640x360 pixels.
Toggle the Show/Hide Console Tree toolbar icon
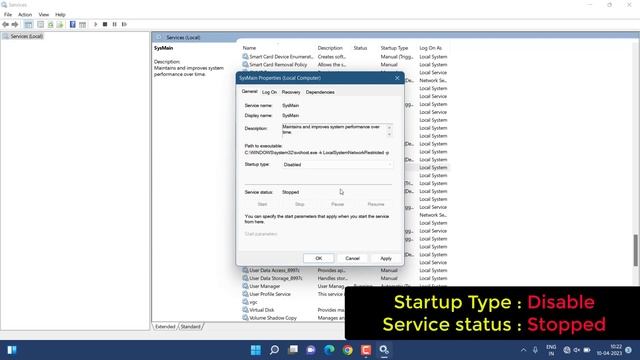[28, 24]
